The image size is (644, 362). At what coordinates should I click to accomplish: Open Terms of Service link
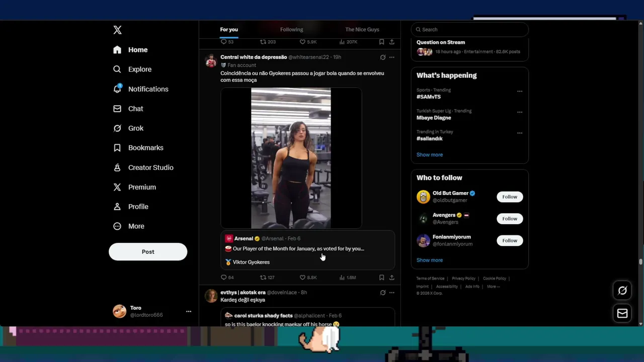430,279
